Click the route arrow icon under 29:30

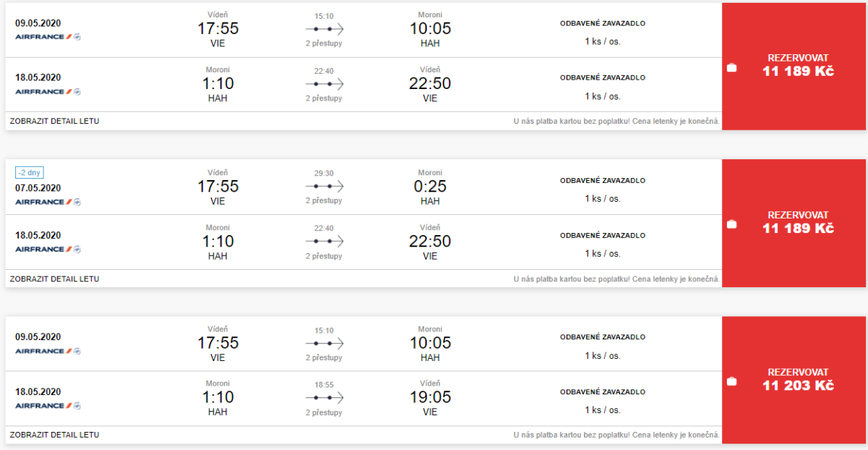pyautogui.click(x=324, y=187)
